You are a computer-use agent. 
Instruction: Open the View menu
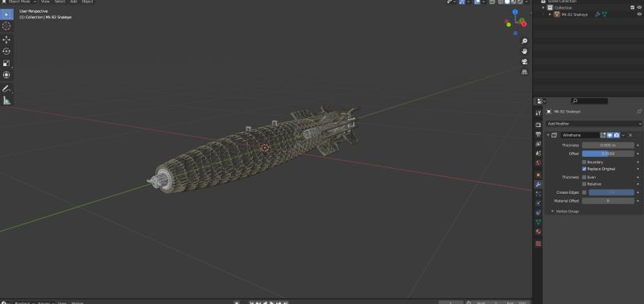point(45,2)
